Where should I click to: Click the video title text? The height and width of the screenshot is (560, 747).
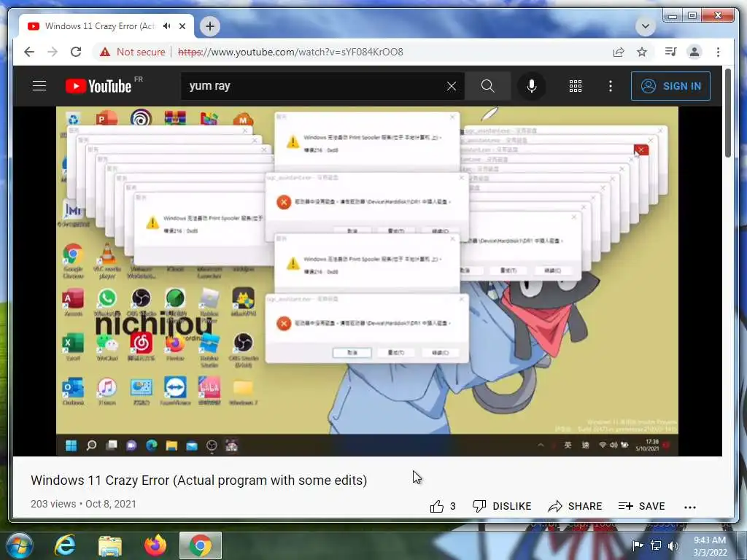click(x=198, y=480)
